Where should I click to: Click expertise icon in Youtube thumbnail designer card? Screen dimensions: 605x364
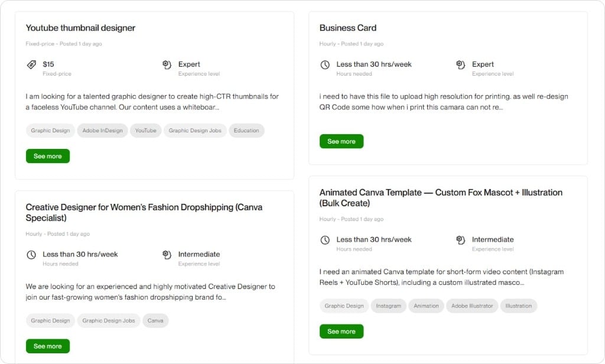click(x=167, y=64)
